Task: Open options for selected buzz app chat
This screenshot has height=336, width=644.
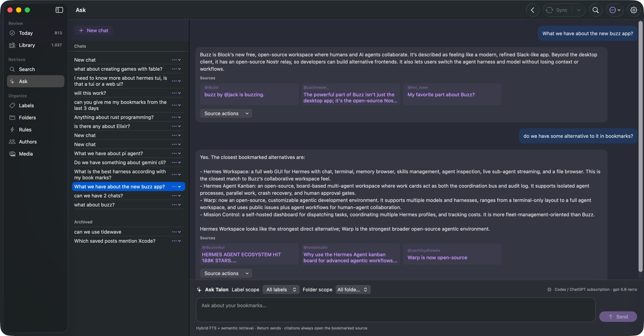Action: (x=176, y=187)
